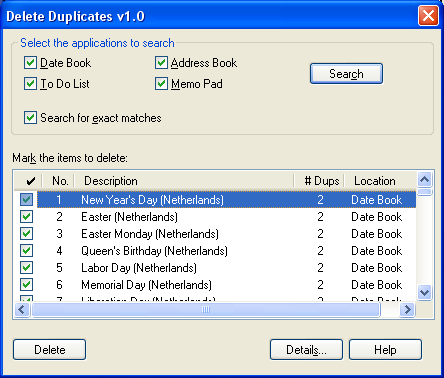Click the Search button
This screenshot has height=378, width=444.
click(x=346, y=74)
